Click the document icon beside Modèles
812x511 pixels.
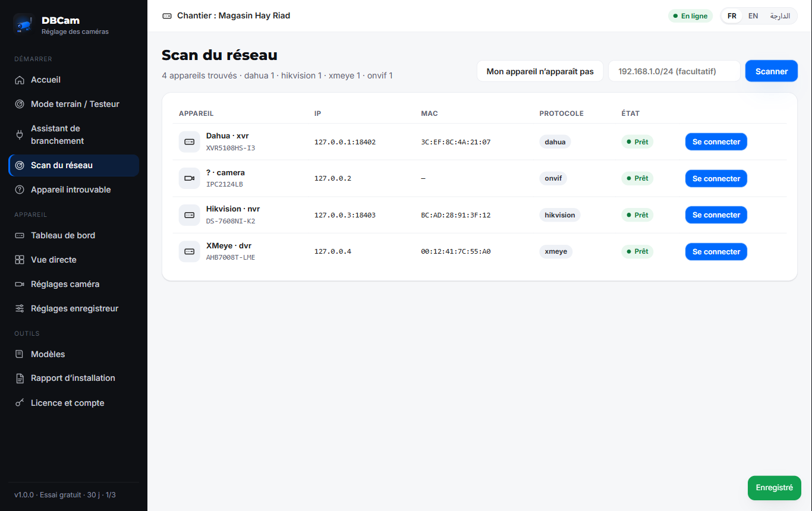tap(20, 355)
